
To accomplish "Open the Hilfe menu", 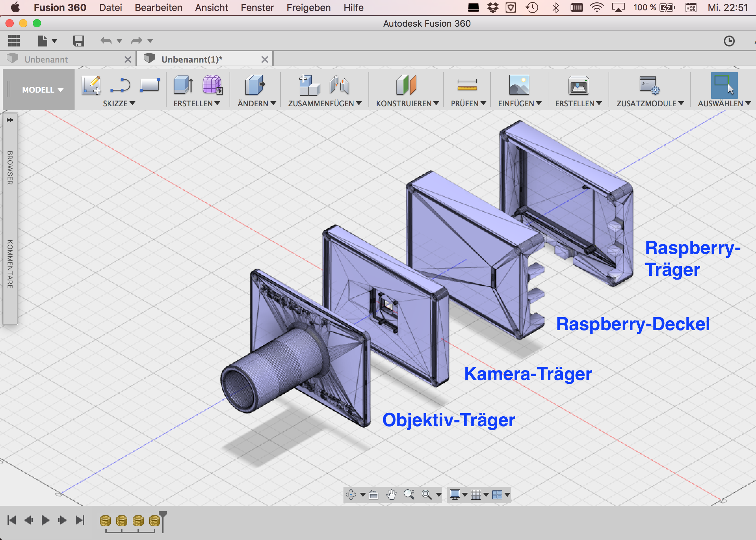I will pyautogui.click(x=353, y=8).
